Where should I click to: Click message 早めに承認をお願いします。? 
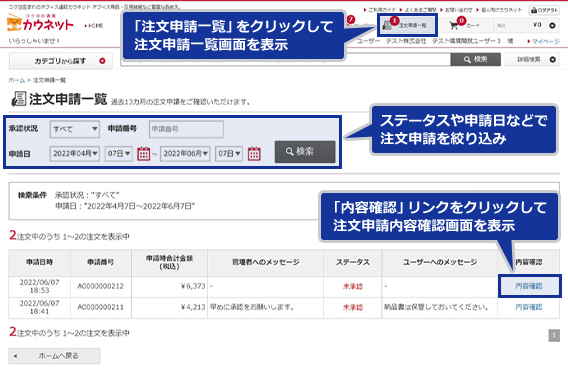pyautogui.click(x=252, y=307)
